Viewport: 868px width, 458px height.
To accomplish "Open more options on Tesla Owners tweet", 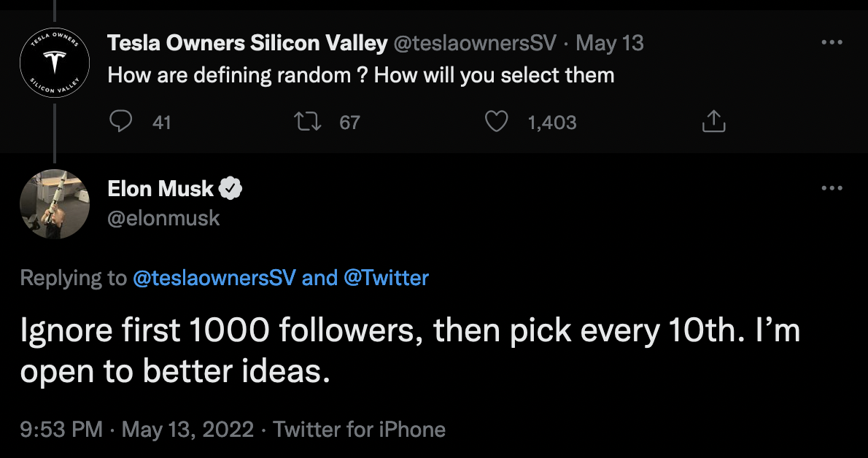I will point(832,43).
